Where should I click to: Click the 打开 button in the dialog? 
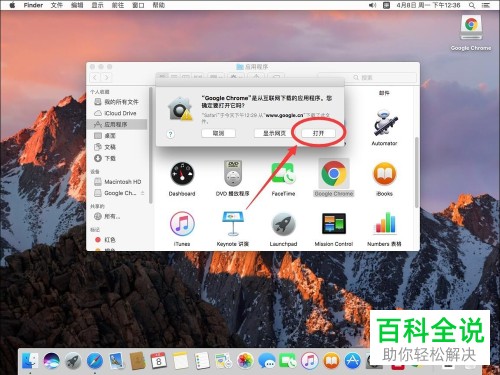pyautogui.click(x=318, y=133)
